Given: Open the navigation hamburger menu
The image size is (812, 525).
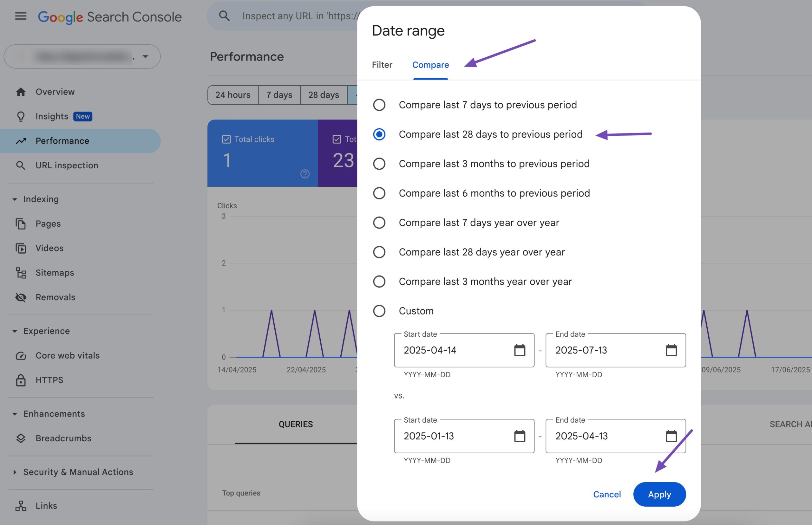Looking at the screenshot, I should pyautogui.click(x=20, y=16).
